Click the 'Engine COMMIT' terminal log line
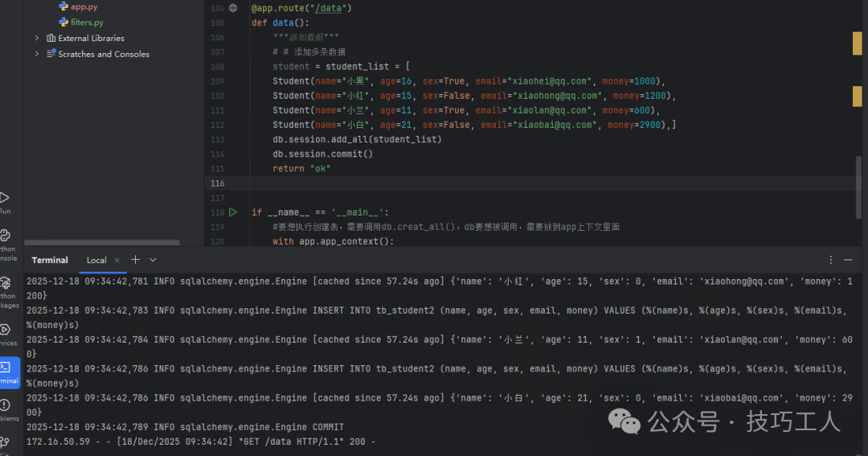 [186, 427]
